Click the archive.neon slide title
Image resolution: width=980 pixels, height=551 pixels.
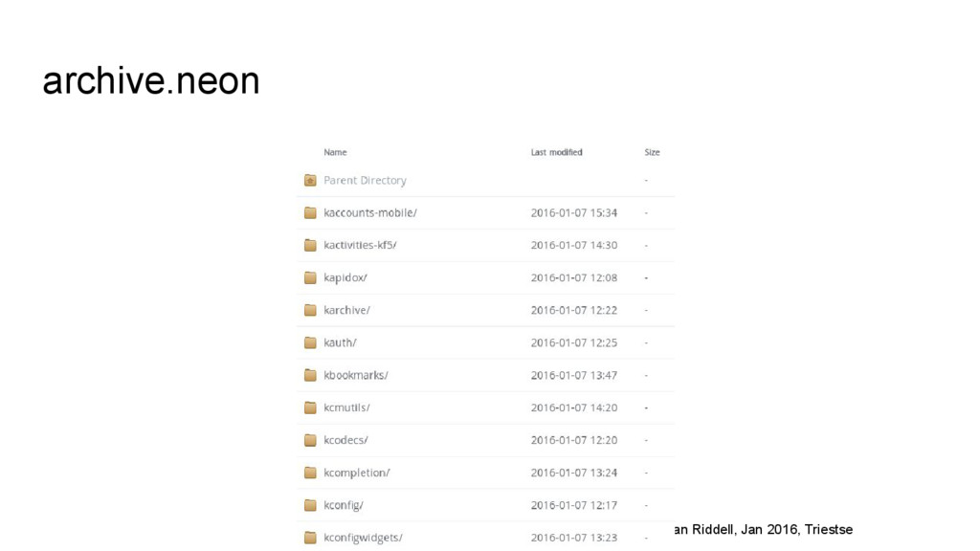coord(151,81)
